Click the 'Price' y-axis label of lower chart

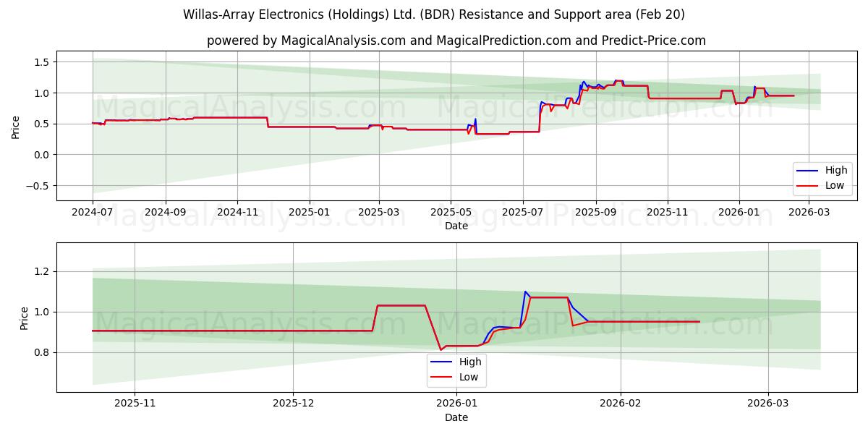[25, 318]
